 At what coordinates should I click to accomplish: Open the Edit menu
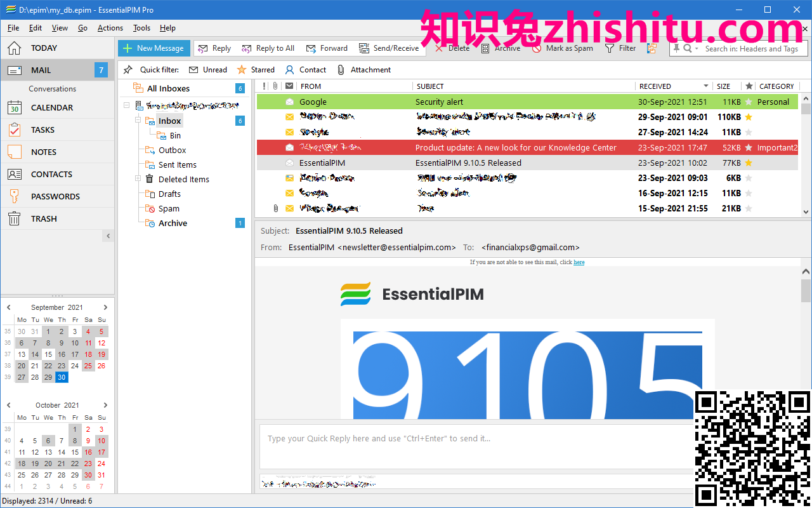click(x=36, y=28)
